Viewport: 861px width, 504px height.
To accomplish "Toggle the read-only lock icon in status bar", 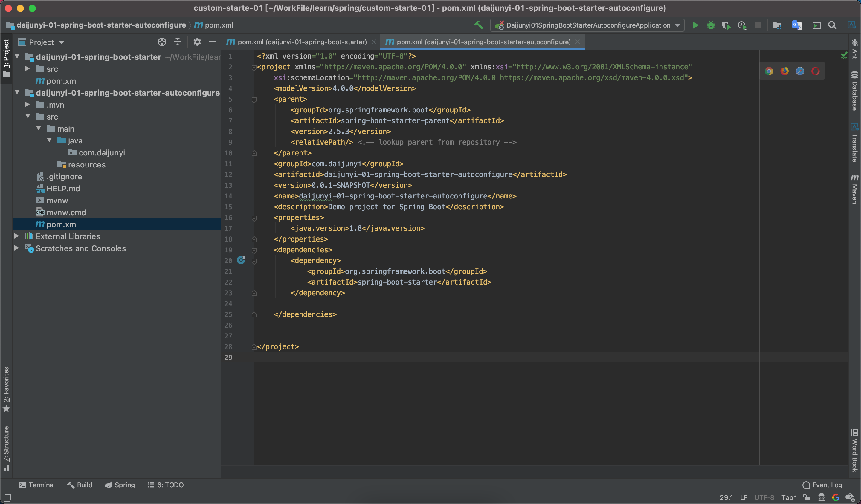I will 807,497.
